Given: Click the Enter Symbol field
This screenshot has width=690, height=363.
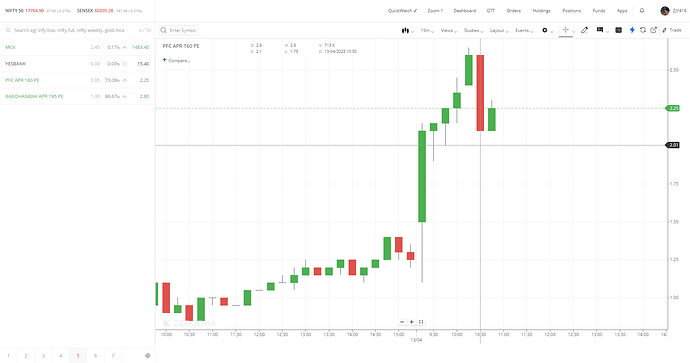Looking at the screenshot, I should click(179, 30).
